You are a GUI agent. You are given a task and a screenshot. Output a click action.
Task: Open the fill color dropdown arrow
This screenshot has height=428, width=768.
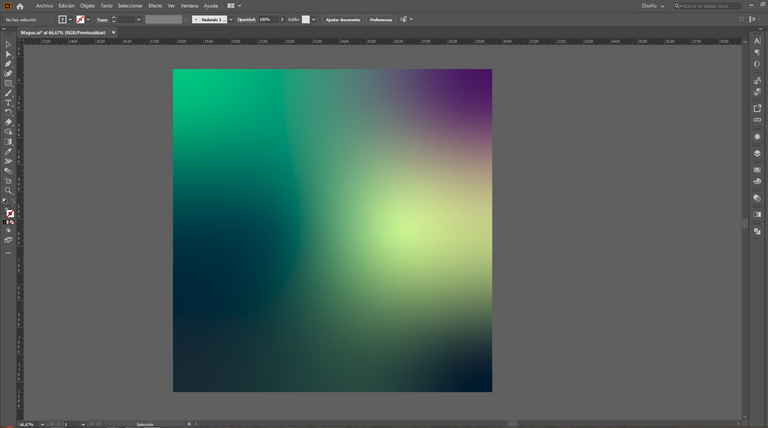tap(71, 20)
